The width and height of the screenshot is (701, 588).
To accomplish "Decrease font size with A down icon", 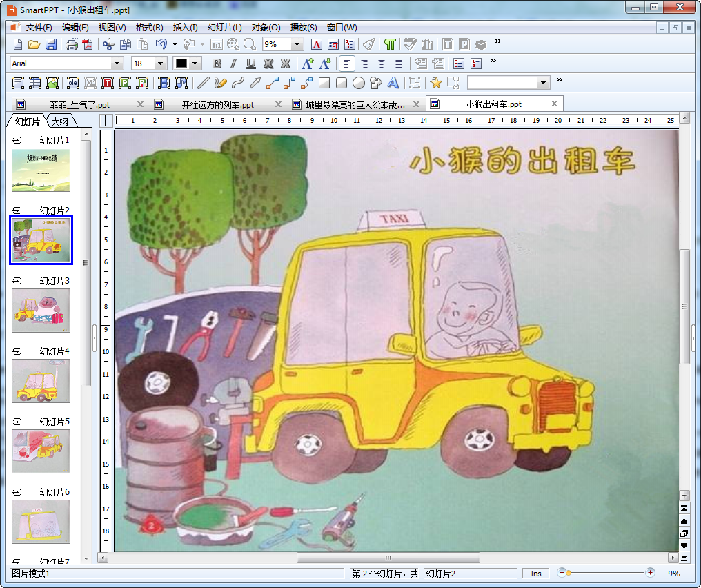I will point(325,63).
